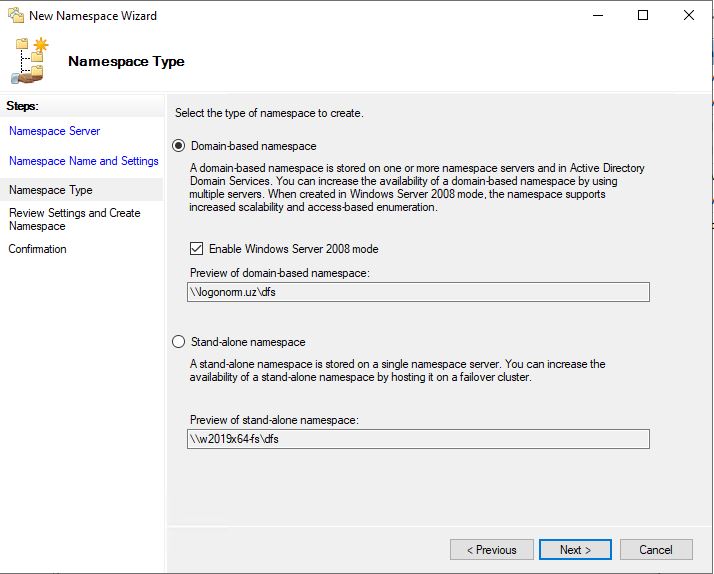Click the domain-based namespace preview field
The width and height of the screenshot is (714, 574).
418,292
